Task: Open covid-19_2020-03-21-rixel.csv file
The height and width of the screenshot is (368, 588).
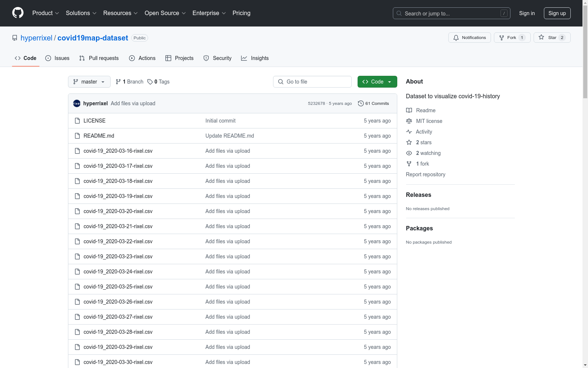Action: click(x=118, y=226)
